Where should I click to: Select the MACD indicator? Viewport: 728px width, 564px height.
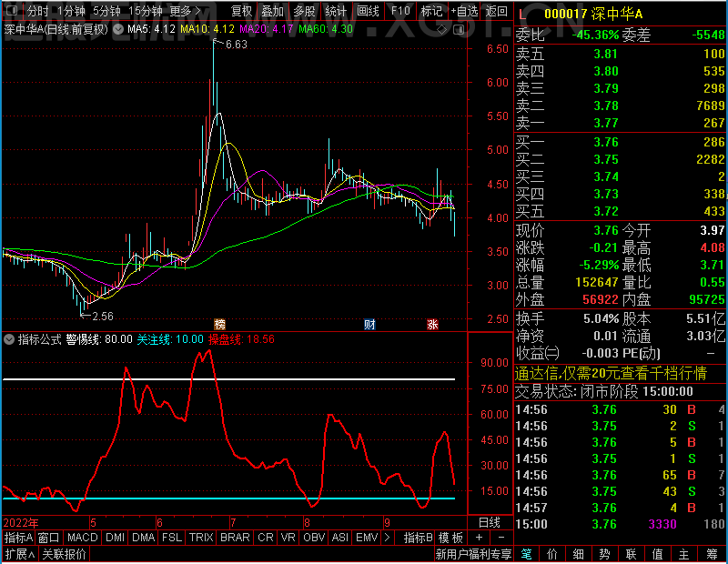pos(82,538)
